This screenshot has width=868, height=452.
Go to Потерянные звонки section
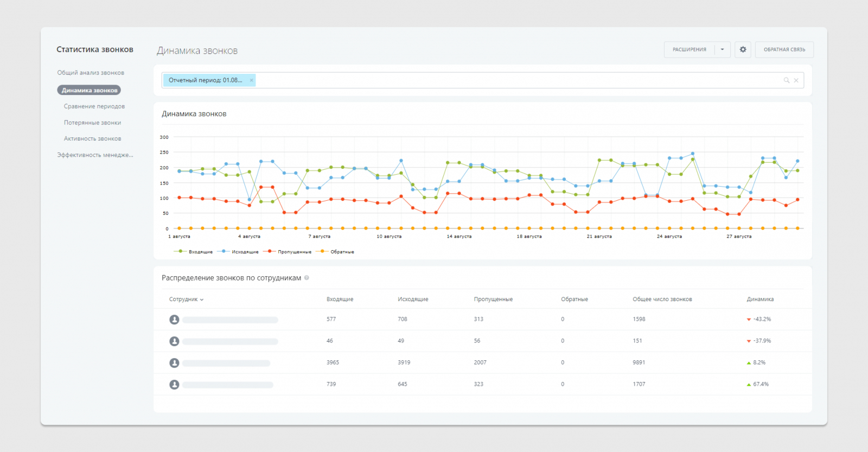coord(92,123)
